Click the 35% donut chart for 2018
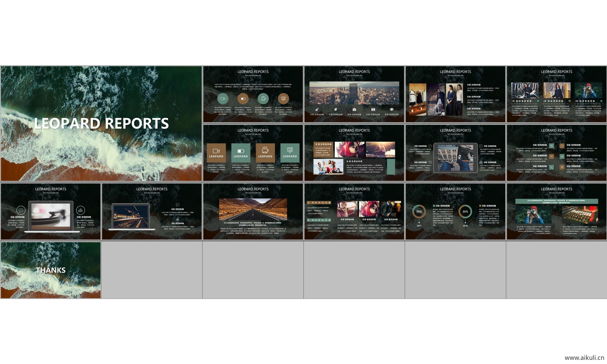The image size is (607, 364). [x=465, y=211]
